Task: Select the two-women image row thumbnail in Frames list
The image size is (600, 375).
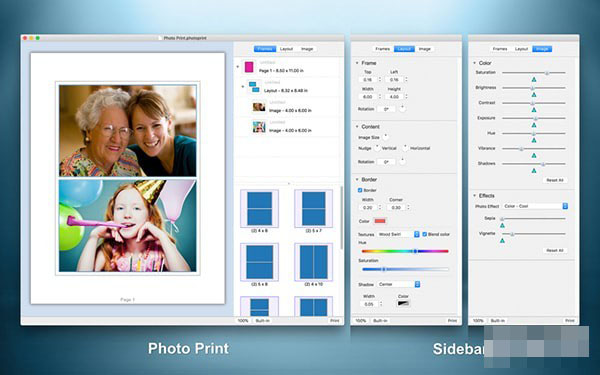Action: click(259, 107)
